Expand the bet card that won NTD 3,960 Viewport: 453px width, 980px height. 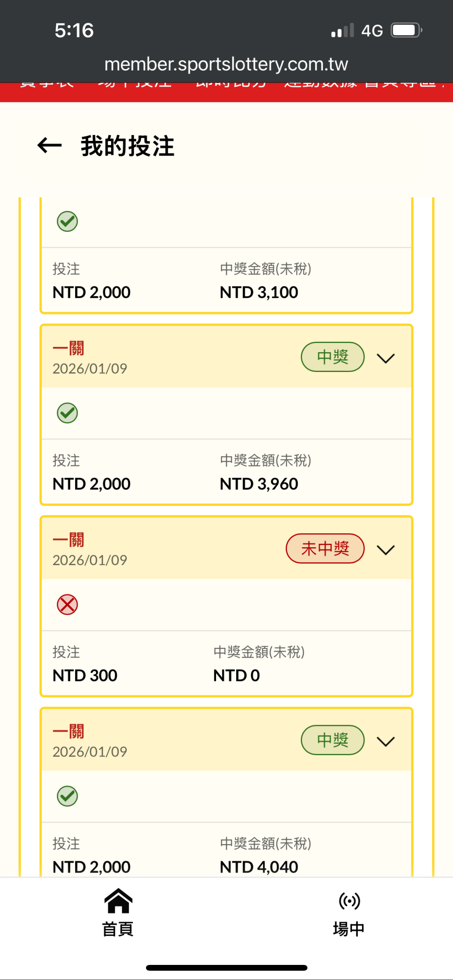(x=385, y=358)
